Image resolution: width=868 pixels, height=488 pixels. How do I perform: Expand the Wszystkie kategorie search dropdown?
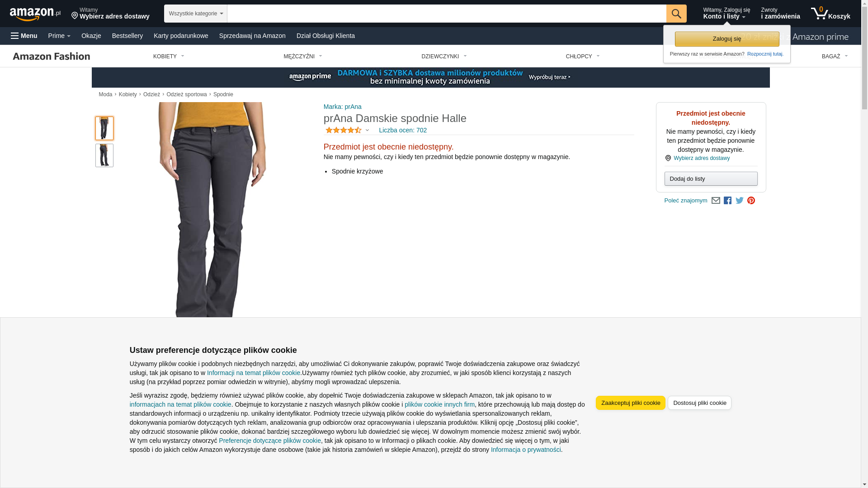pyautogui.click(x=196, y=14)
